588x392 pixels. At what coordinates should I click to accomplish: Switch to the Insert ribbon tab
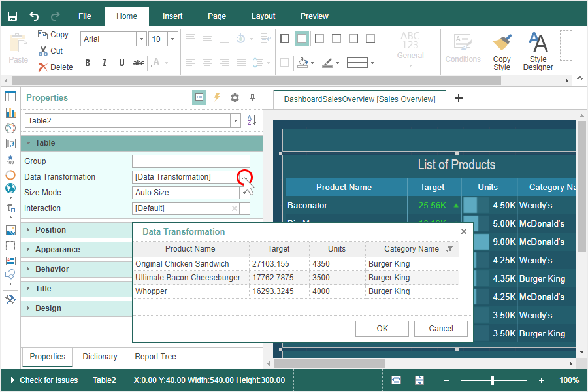point(172,16)
